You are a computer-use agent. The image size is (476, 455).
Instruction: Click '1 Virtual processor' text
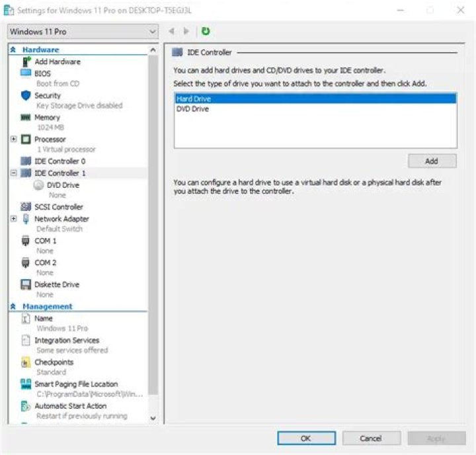tap(67, 149)
